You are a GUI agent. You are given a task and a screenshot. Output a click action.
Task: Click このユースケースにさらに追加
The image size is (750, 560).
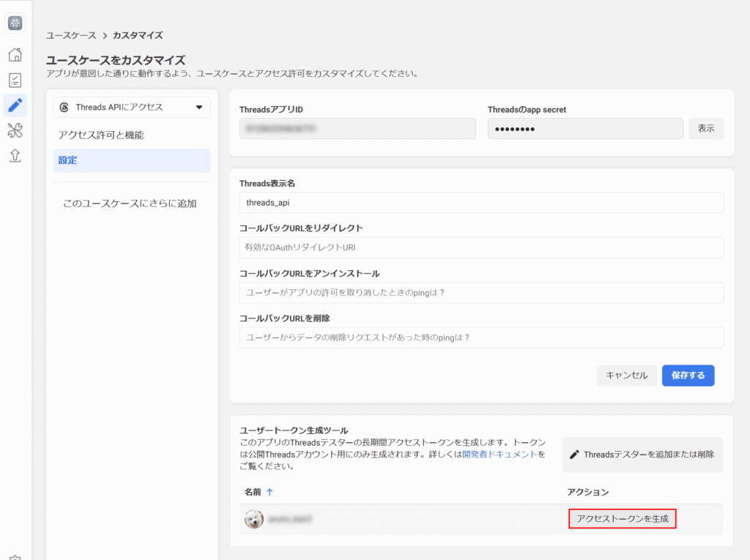coord(130,204)
